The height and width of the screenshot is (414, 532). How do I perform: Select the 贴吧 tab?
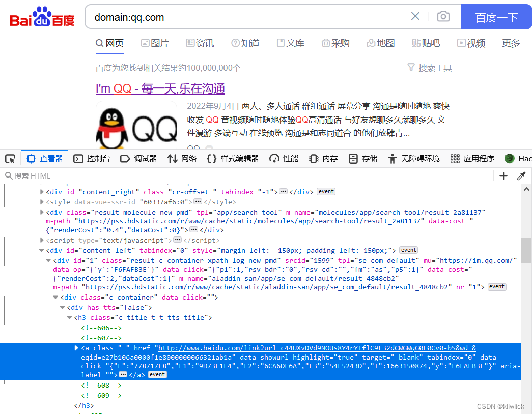[x=426, y=43]
